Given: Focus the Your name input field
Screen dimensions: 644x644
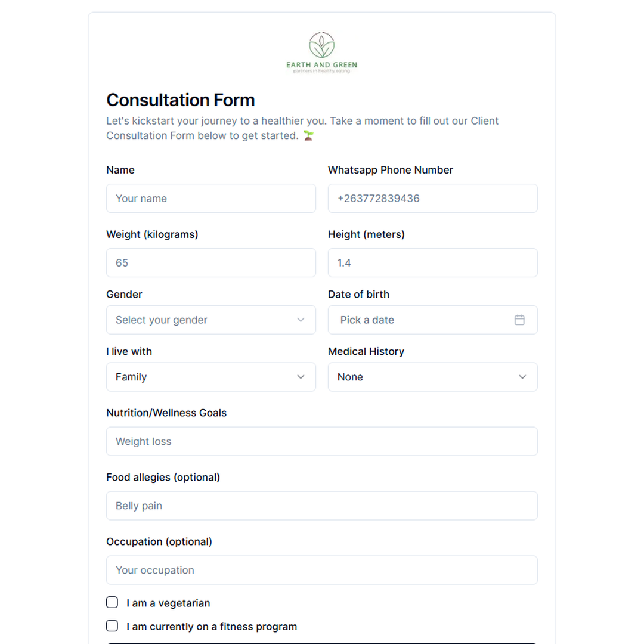Looking at the screenshot, I should (x=211, y=199).
